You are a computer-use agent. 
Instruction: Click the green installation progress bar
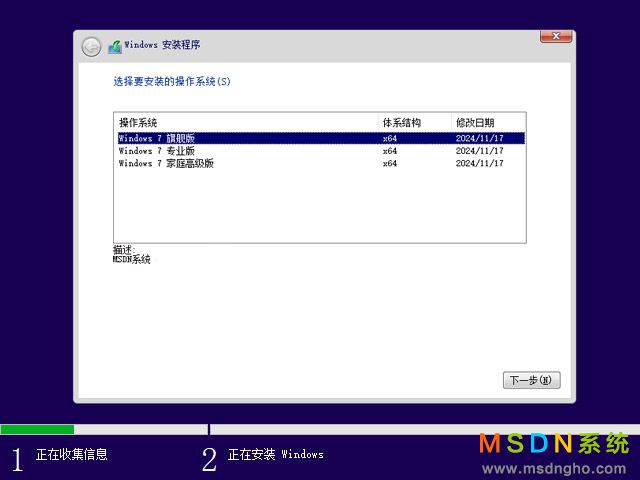[x=37, y=429]
